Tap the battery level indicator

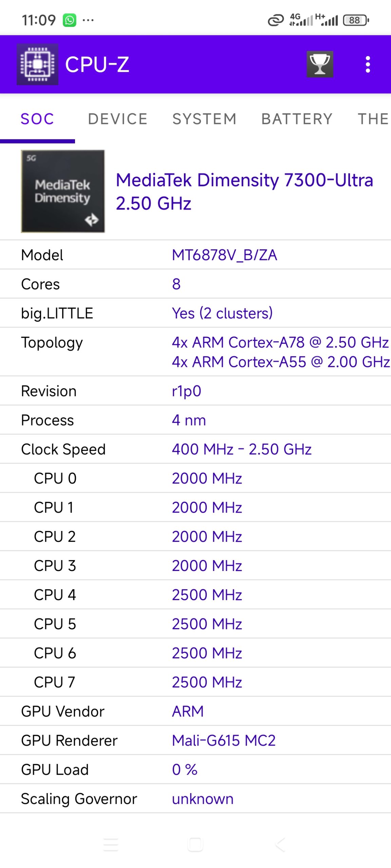[355, 20]
